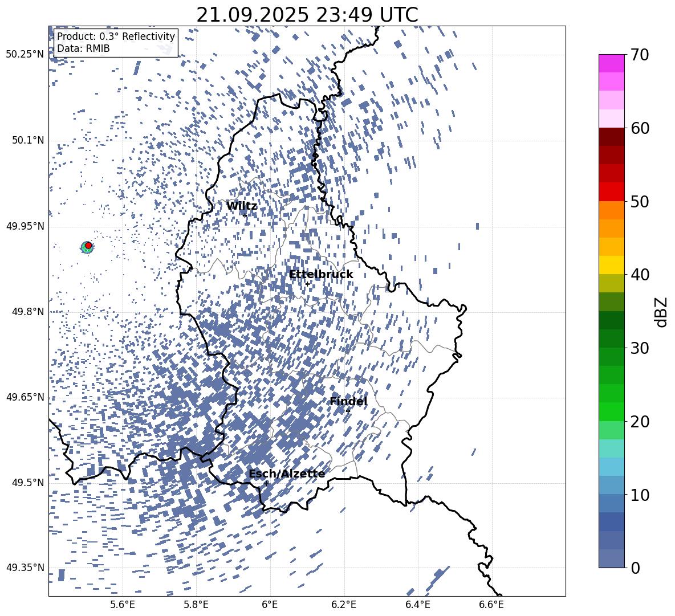The width and height of the screenshot is (675, 616).
Task: Click the Esch/Alzette station cross marker
Action: click(266, 483)
